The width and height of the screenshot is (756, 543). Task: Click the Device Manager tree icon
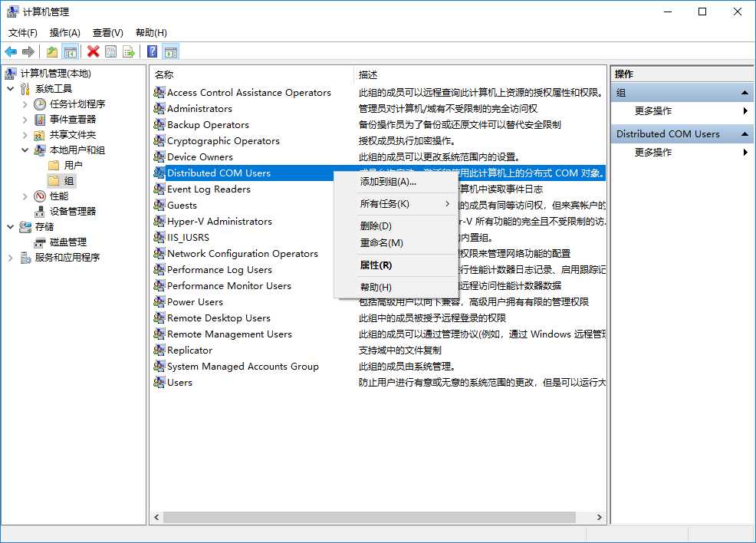(x=40, y=212)
